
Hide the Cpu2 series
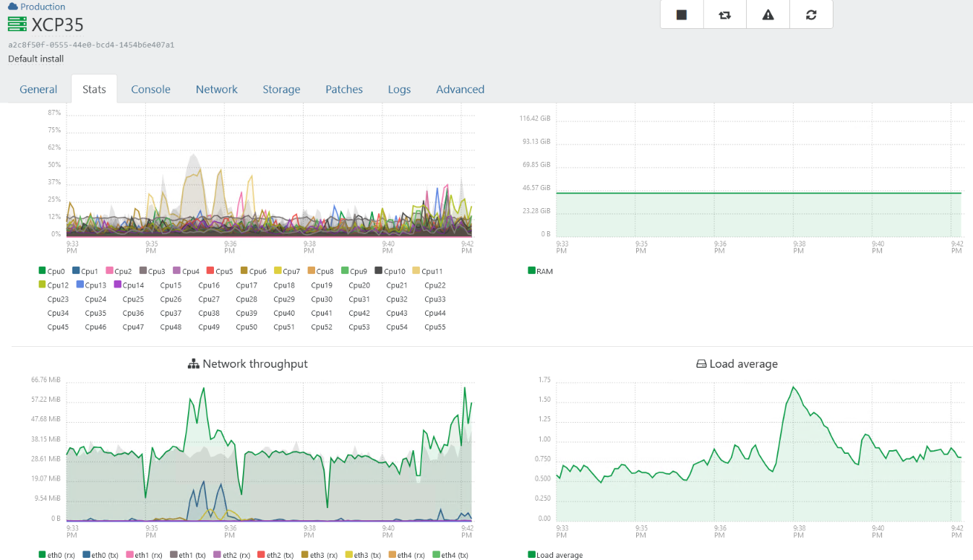(x=119, y=271)
